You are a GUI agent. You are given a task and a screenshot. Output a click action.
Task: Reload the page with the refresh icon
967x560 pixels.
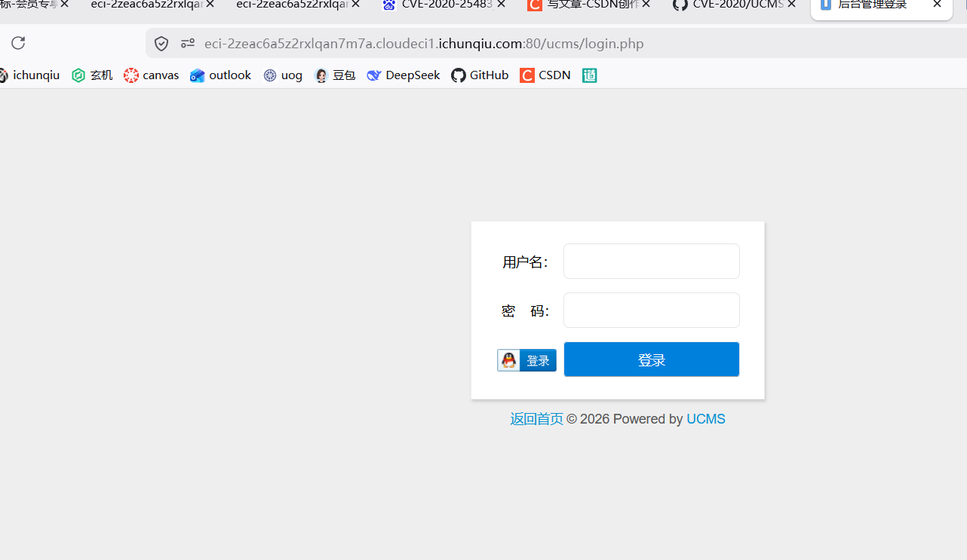[x=18, y=43]
